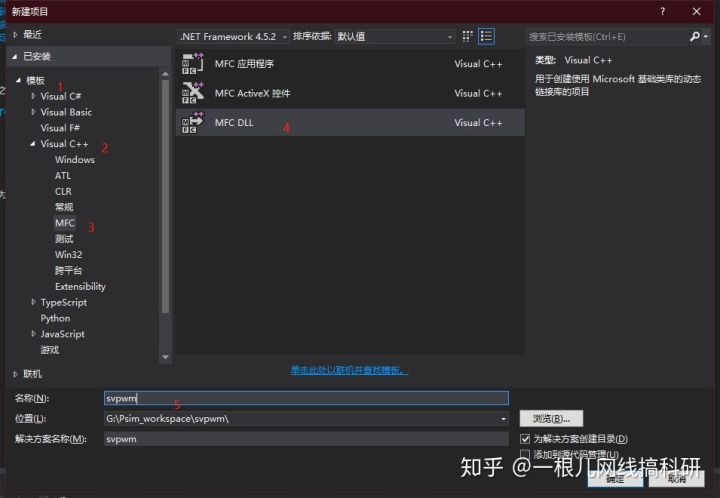
Task: Select the Win32 category
Action: tap(68, 255)
